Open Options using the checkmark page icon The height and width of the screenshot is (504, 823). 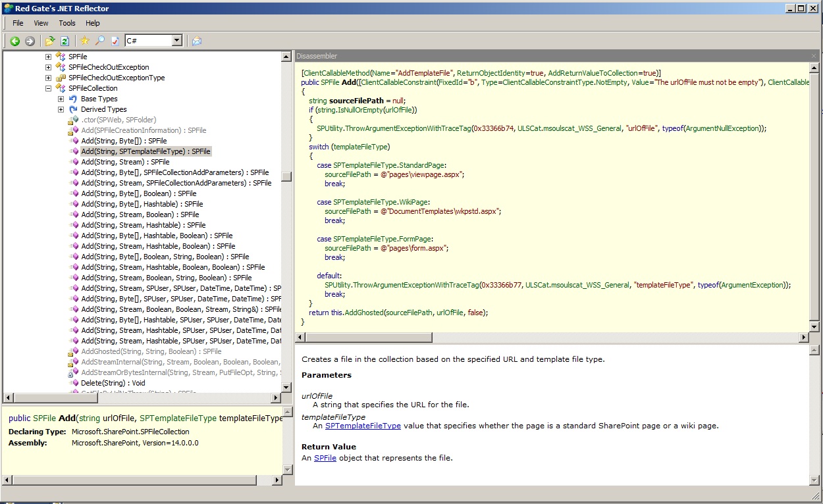[x=115, y=41]
